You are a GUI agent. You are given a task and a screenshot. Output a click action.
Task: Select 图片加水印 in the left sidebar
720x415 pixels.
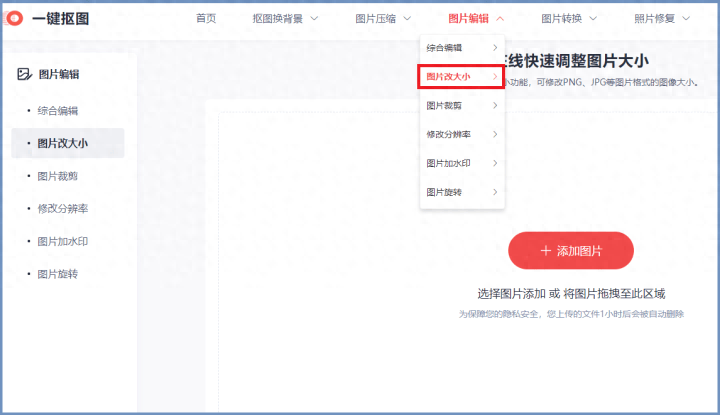[62, 241]
